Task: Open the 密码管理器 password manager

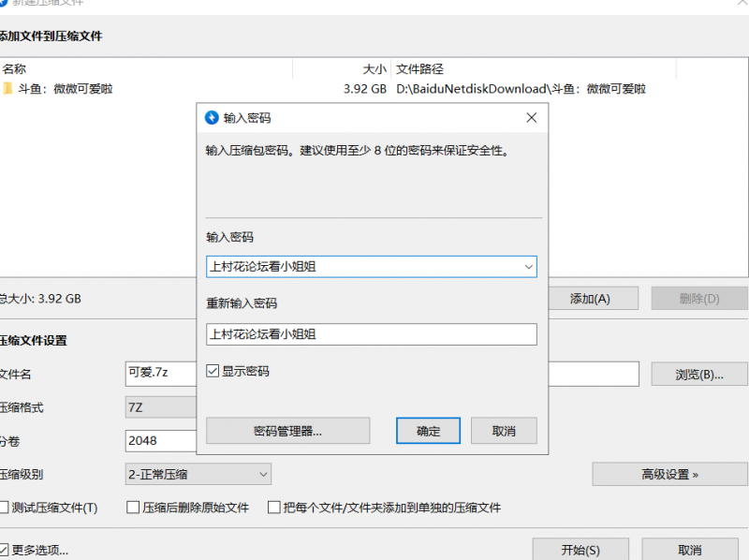Action: (x=286, y=431)
